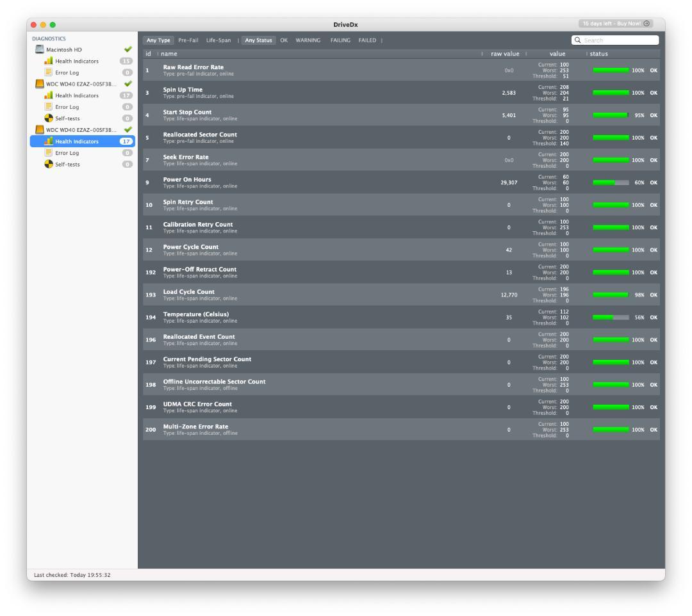
Task: Click the magnifying glass in search box
Action: pos(577,40)
